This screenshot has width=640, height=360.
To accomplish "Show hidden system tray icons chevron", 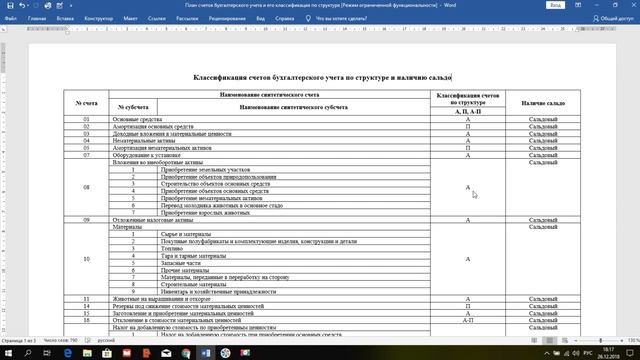I will pyautogui.click(x=547, y=353).
